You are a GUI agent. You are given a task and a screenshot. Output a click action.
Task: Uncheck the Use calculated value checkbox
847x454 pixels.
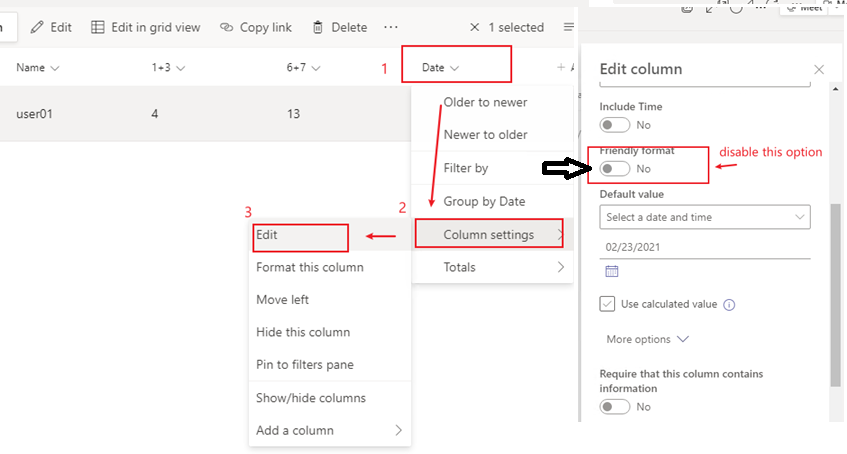[x=607, y=304]
